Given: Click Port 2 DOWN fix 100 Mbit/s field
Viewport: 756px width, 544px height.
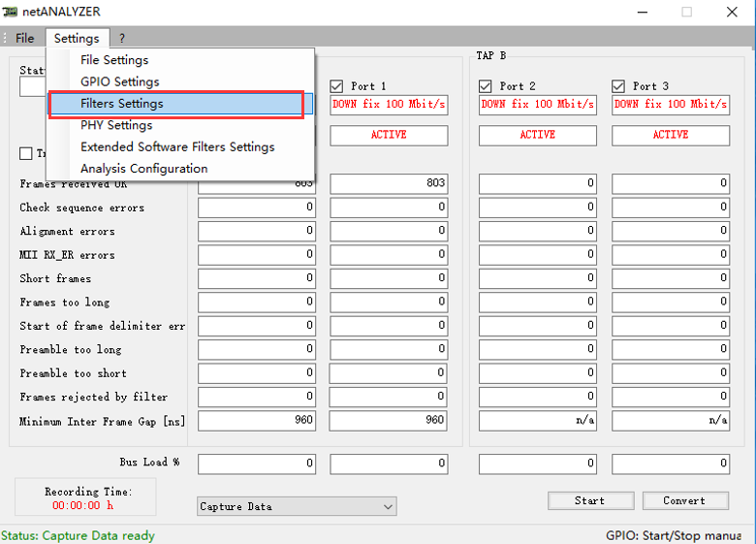Looking at the screenshot, I should click(538, 105).
